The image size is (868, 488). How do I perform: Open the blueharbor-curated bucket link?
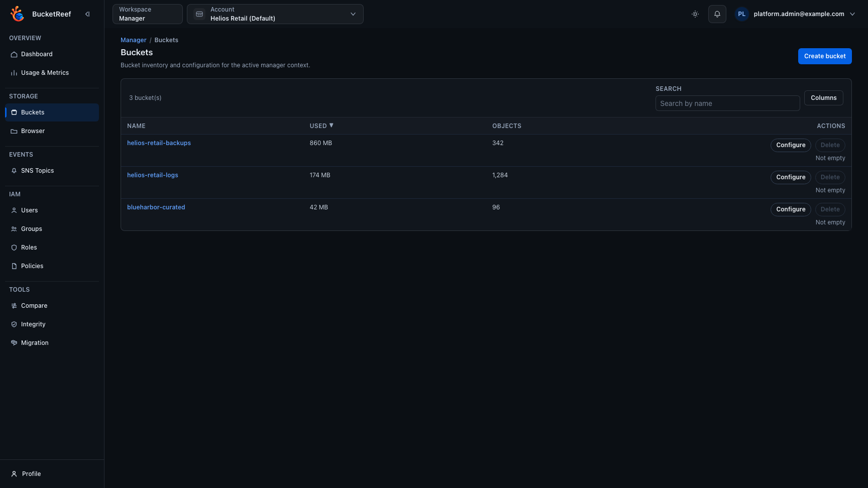click(156, 207)
